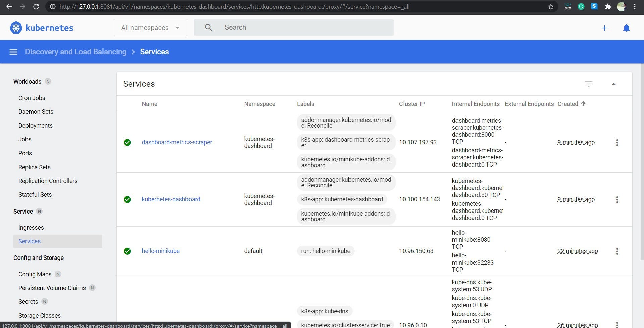Open Cron Jobs in sidebar
644x328 pixels.
[x=32, y=98]
